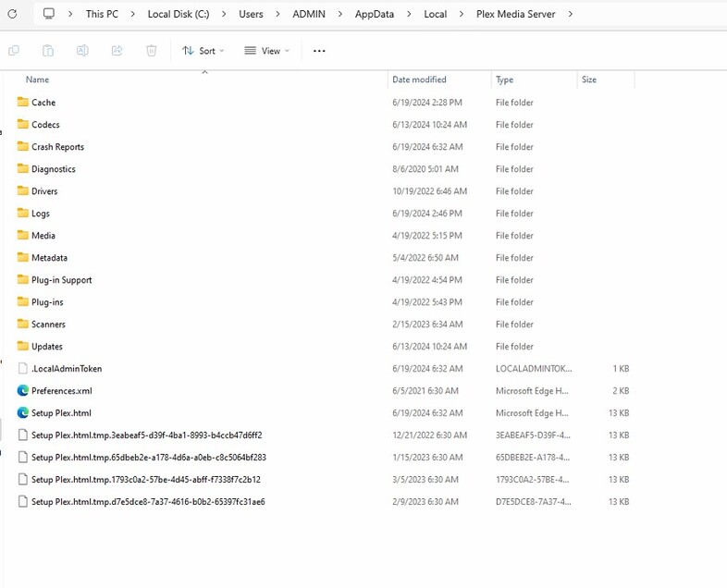
Task: Select file icon of tmp.65dbeb2e file
Action: [23, 458]
